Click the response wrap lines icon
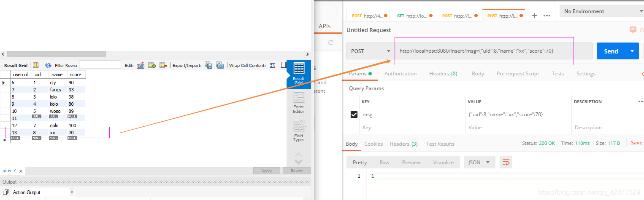This screenshot has width=644, height=200. tap(506, 162)
